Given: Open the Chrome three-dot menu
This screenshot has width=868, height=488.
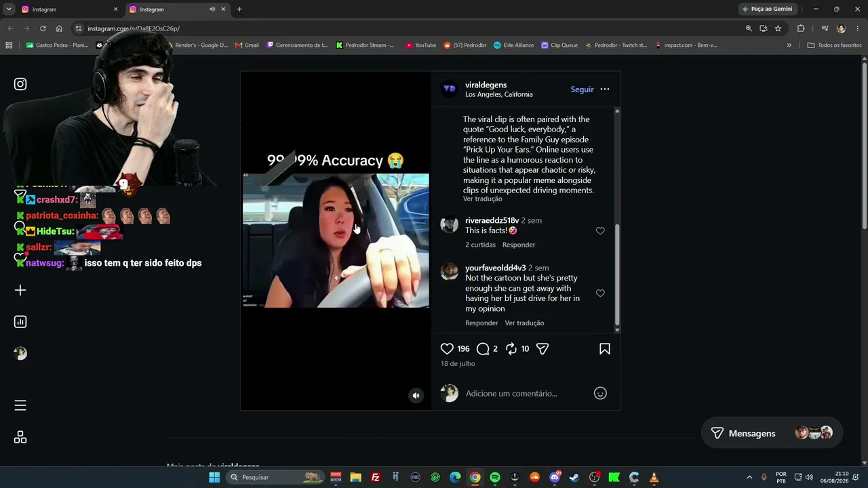Looking at the screenshot, I should pos(858,28).
